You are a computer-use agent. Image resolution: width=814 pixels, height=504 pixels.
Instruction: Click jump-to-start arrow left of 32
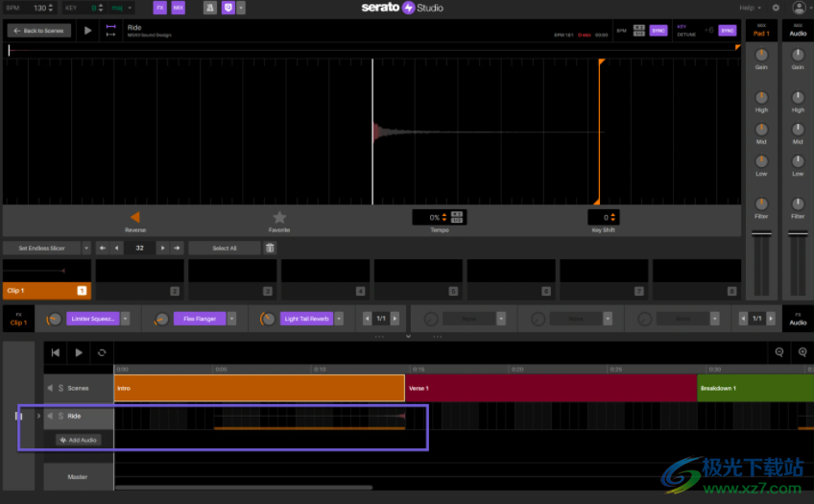pos(103,248)
